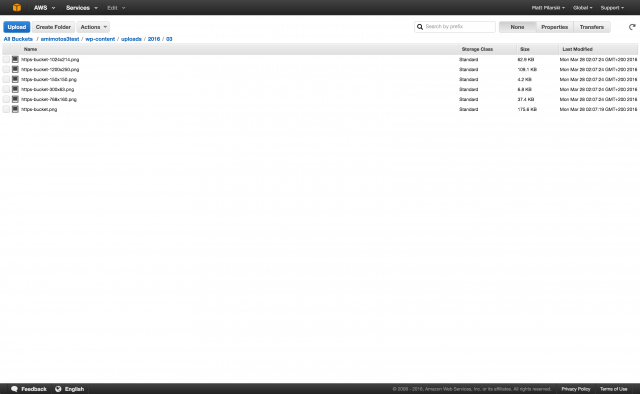This screenshot has height=394, width=640.
Task: Open the Support dropdown
Action: 612,8
